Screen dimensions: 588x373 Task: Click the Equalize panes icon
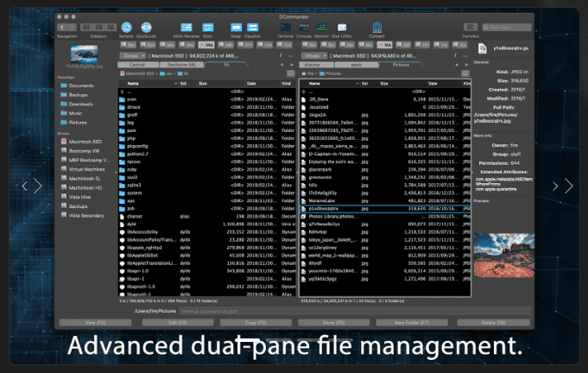252,28
